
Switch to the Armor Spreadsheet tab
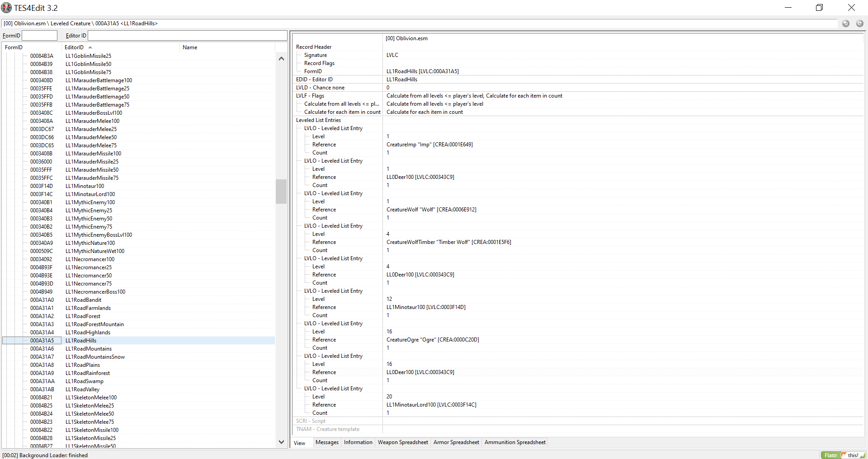[456, 443]
